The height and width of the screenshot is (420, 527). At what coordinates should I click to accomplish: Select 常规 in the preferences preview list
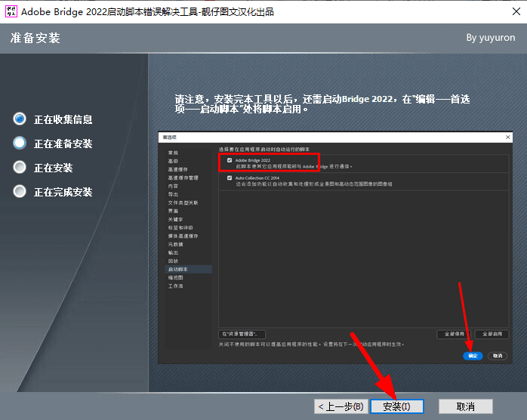coord(173,153)
